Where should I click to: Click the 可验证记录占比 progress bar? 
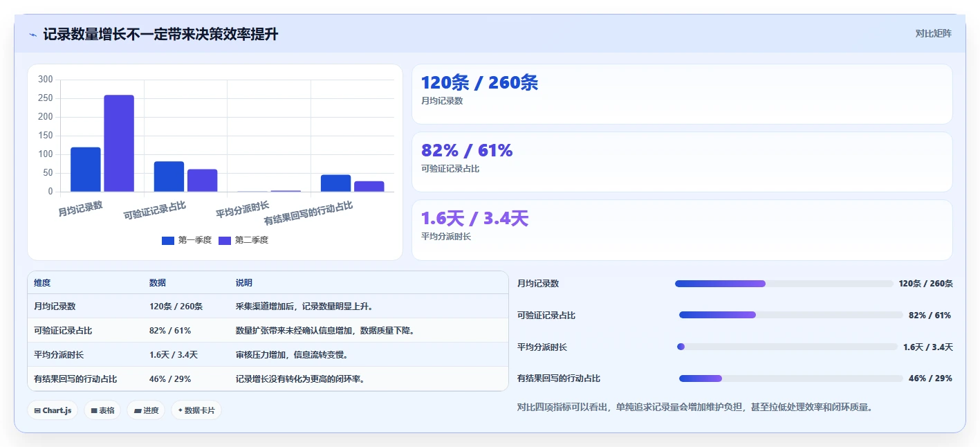(x=791, y=315)
